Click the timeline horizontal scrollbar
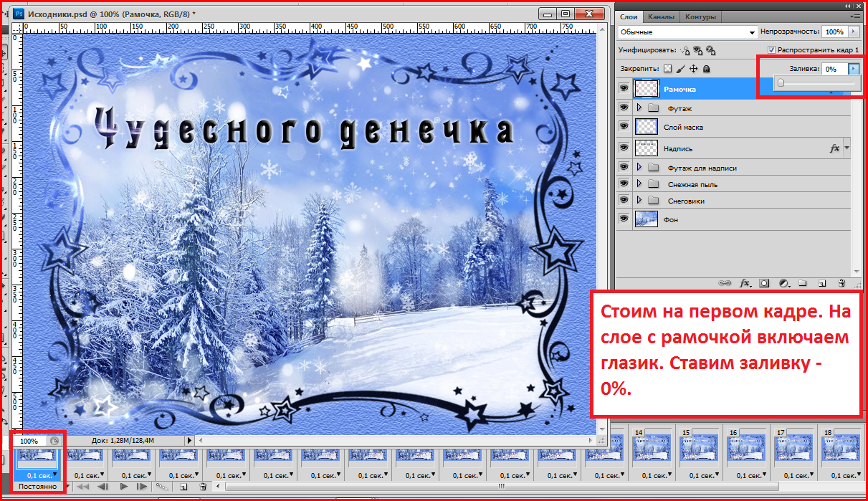 pyautogui.click(x=502, y=487)
